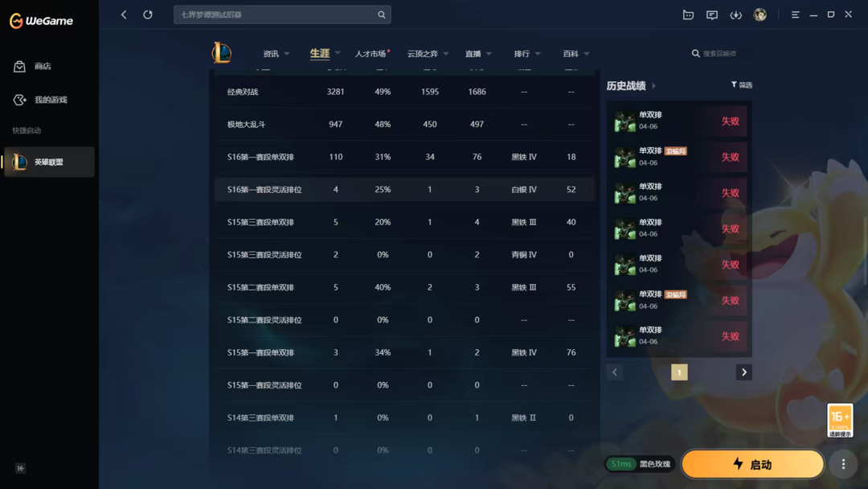Screen dimensions: 868x489
Task: Click the back arrow in top bar
Action: (x=124, y=14)
